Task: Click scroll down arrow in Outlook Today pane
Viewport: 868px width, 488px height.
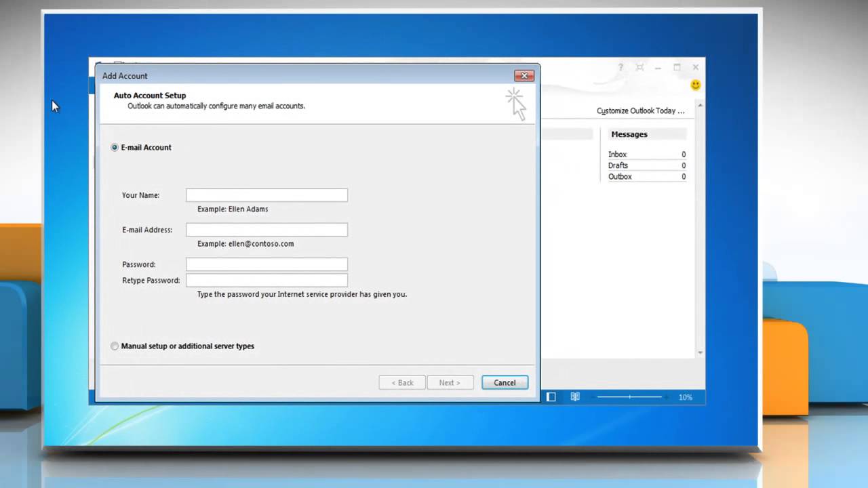Action: point(700,352)
